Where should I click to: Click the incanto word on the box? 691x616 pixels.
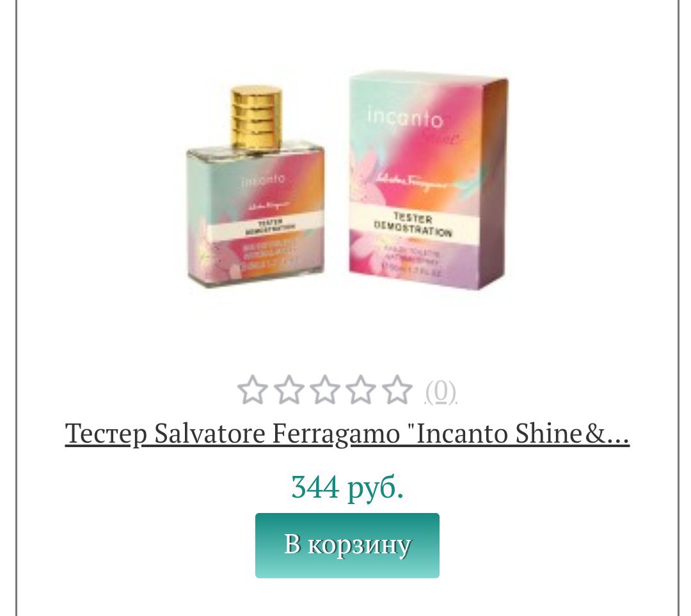(x=404, y=118)
